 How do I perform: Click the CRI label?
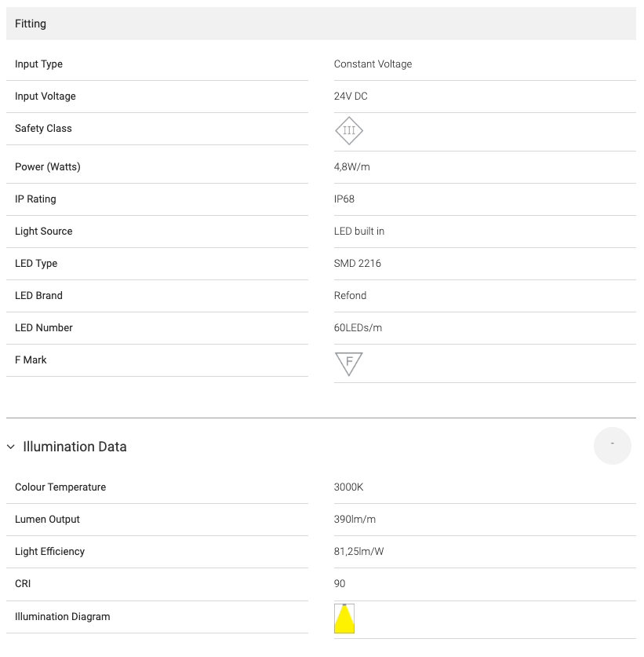[x=23, y=584]
